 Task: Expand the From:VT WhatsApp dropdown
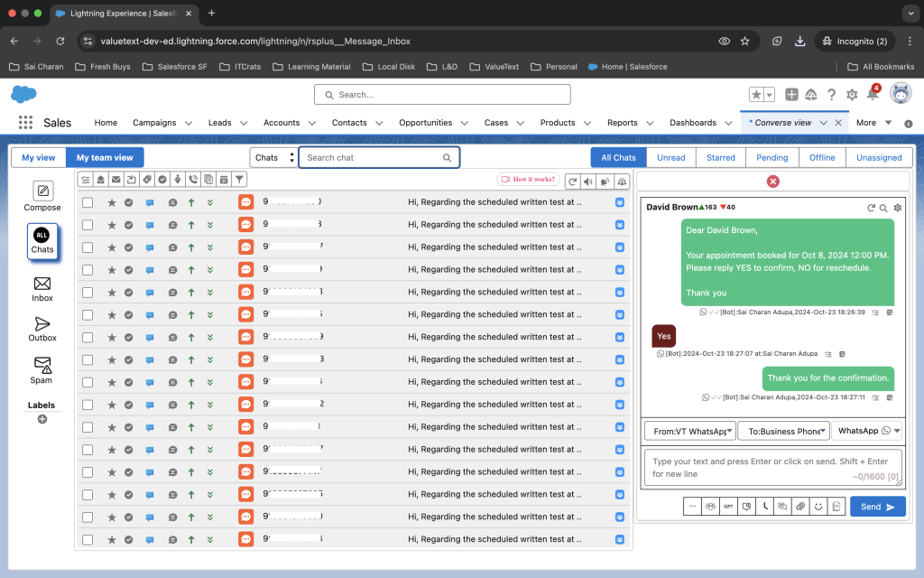click(690, 432)
